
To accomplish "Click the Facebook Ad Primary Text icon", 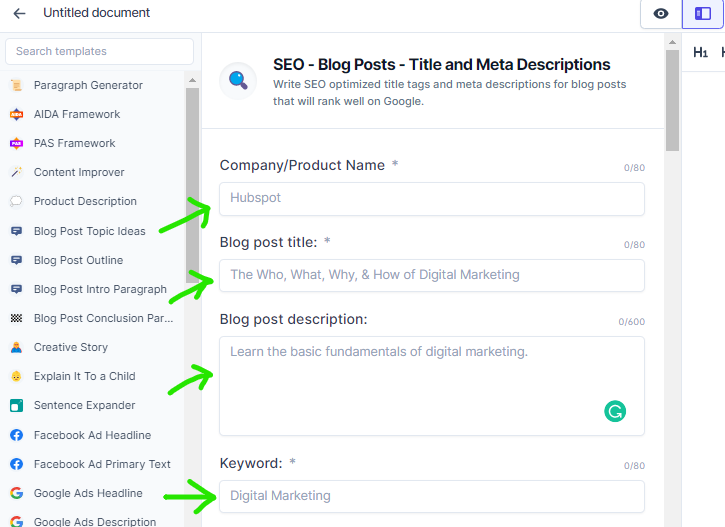I will [x=16, y=464].
